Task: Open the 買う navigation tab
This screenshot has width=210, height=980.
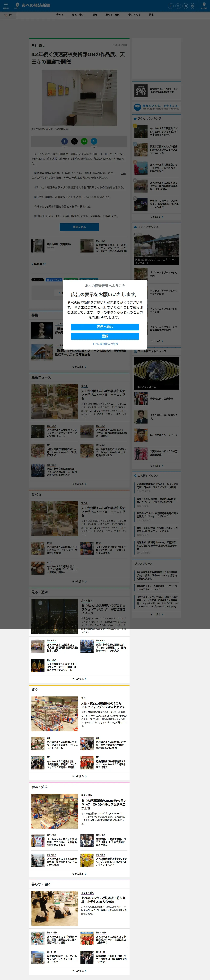Action: click(x=95, y=15)
